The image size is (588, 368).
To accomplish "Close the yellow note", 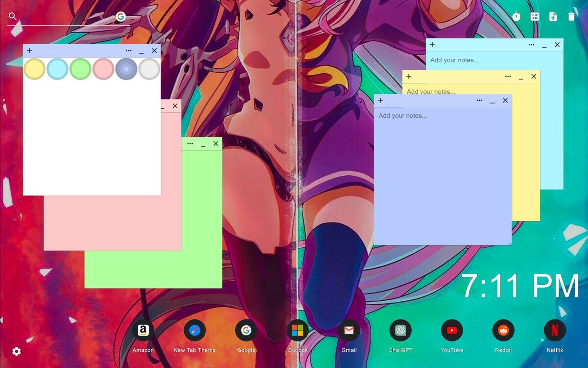I will [x=534, y=76].
